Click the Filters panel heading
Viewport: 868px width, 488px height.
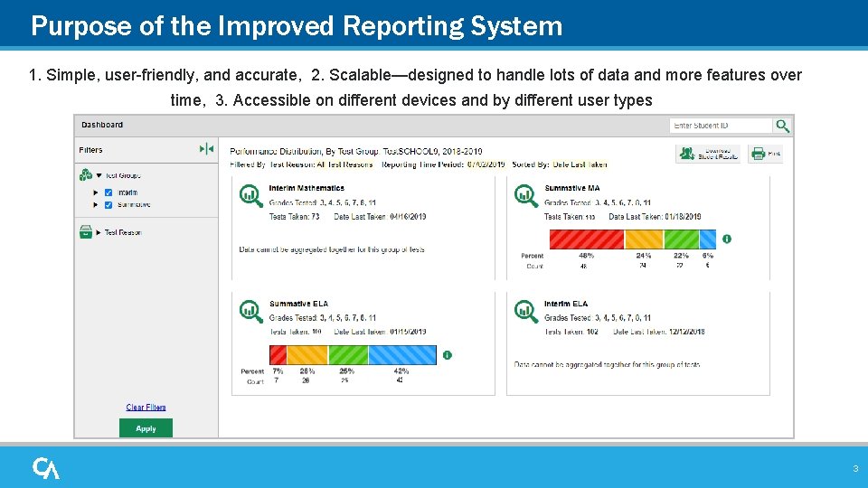(90, 150)
